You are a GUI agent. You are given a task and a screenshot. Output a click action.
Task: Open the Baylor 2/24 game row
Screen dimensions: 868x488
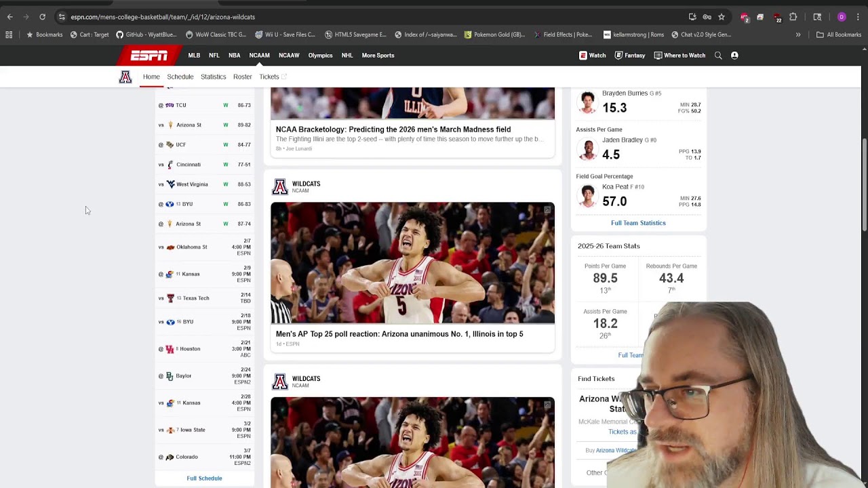pyautogui.click(x=204, y=376)
